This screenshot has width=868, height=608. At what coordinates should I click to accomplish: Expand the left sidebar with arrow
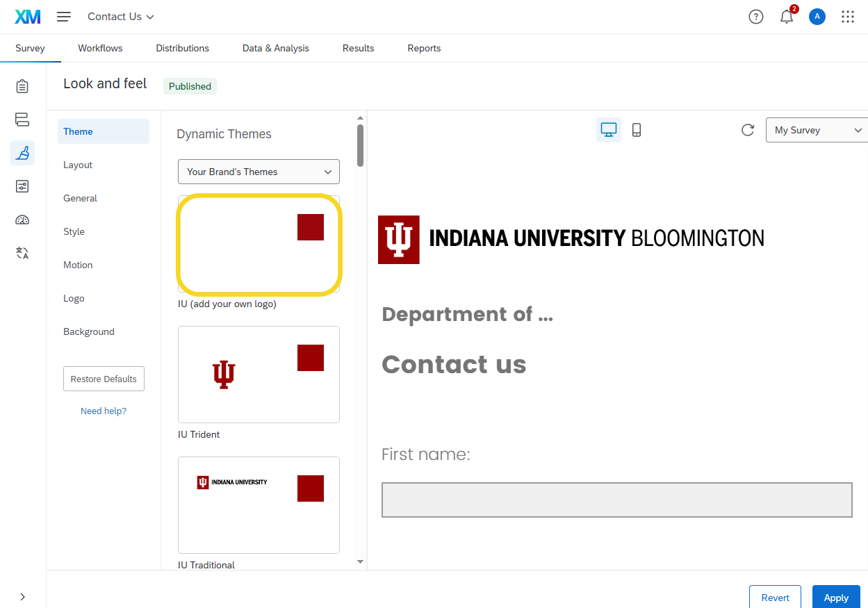[22, 596]
